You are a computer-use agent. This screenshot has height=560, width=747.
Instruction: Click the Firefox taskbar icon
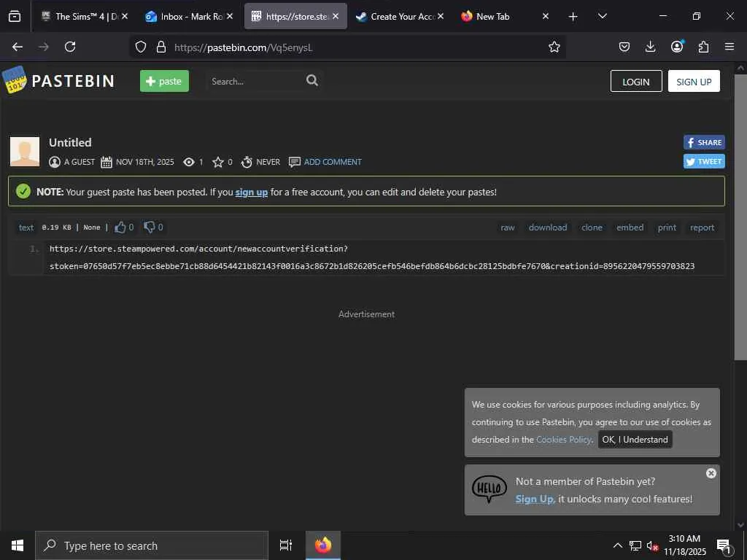click(x=323, y=545)
